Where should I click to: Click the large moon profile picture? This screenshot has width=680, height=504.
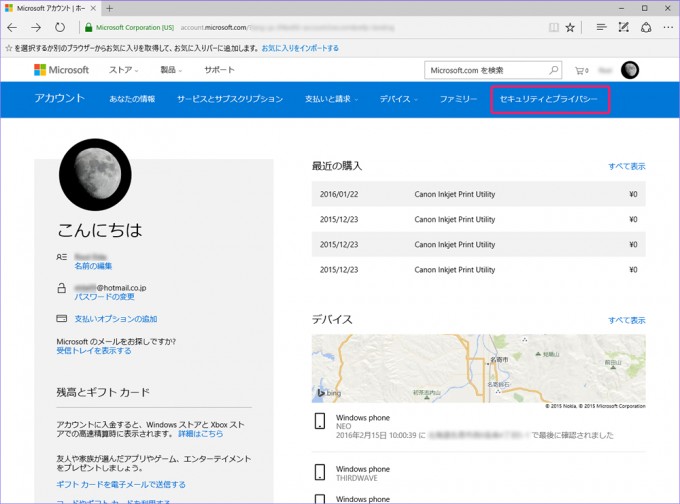95,175
